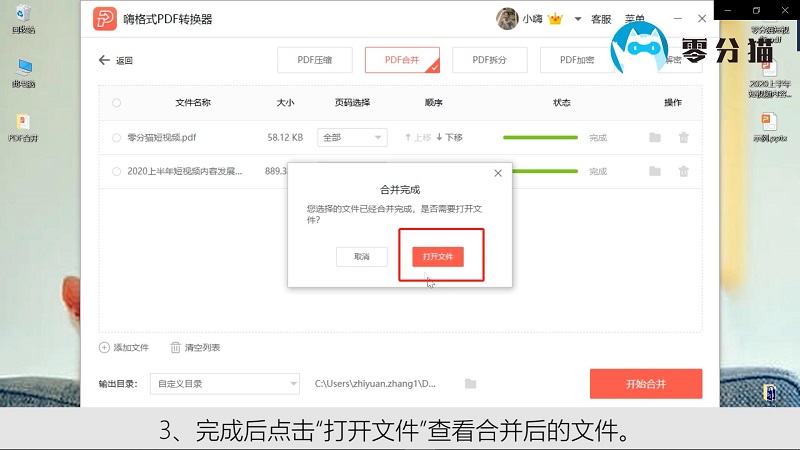Click the progress bar of the 2020上半年 file
The image size is (800, 450).
[x=544, y=171]
